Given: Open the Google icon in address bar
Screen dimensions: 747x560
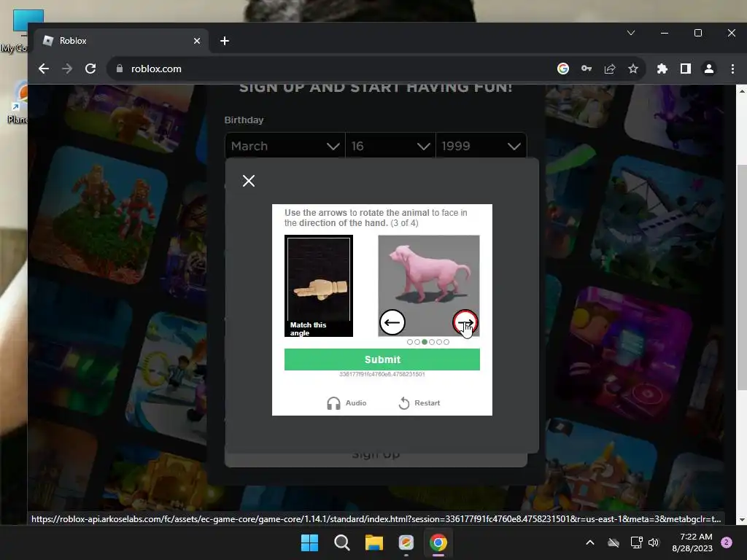Looking at the screenshot, I should pyautogui.click(x=563, y=69).
